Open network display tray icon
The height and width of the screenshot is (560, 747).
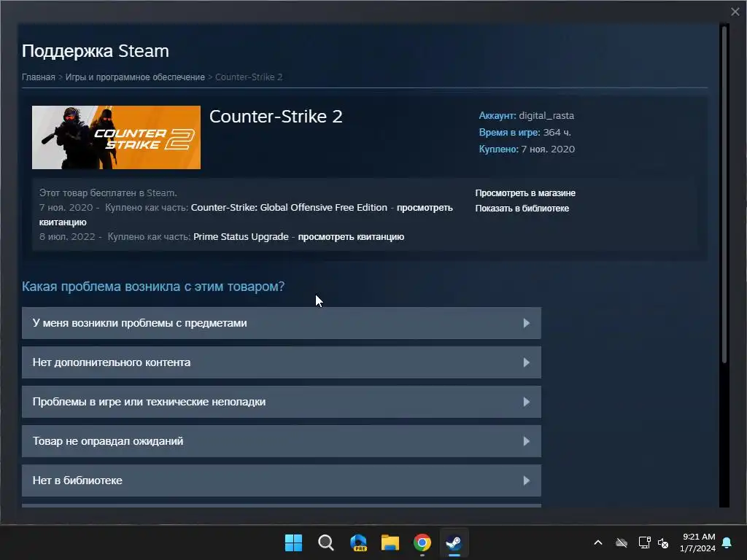coord(645,542)
